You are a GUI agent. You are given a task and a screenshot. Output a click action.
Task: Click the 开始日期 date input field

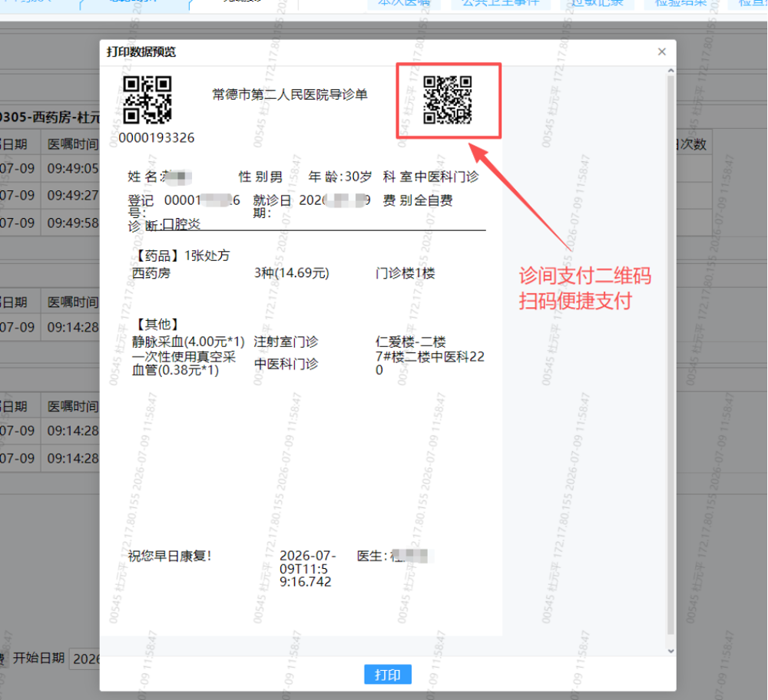[84, 659]
